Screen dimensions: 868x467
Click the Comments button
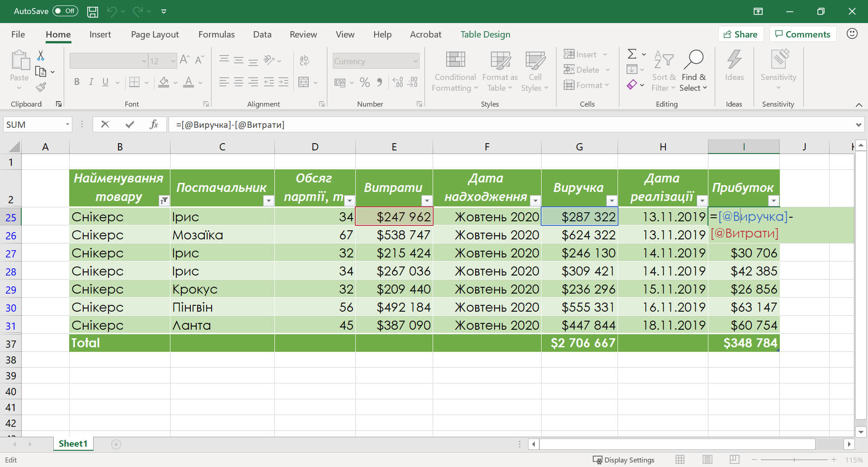point(802,34)
